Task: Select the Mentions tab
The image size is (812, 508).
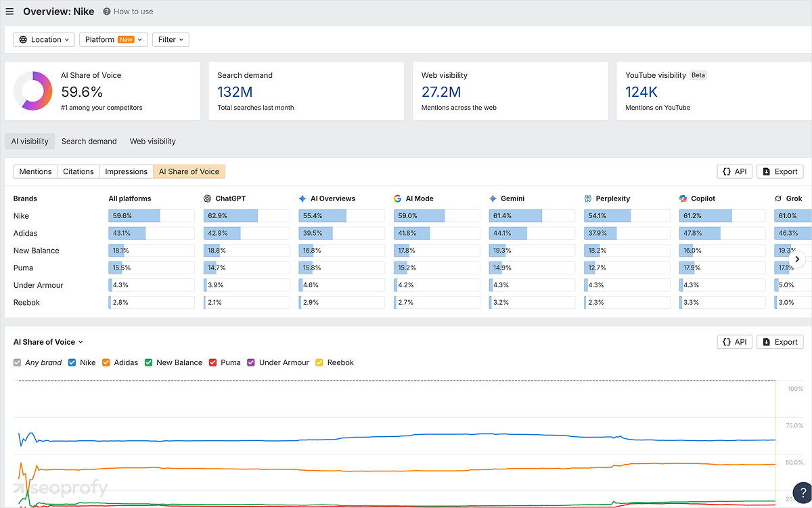Action: click(35, 171)
